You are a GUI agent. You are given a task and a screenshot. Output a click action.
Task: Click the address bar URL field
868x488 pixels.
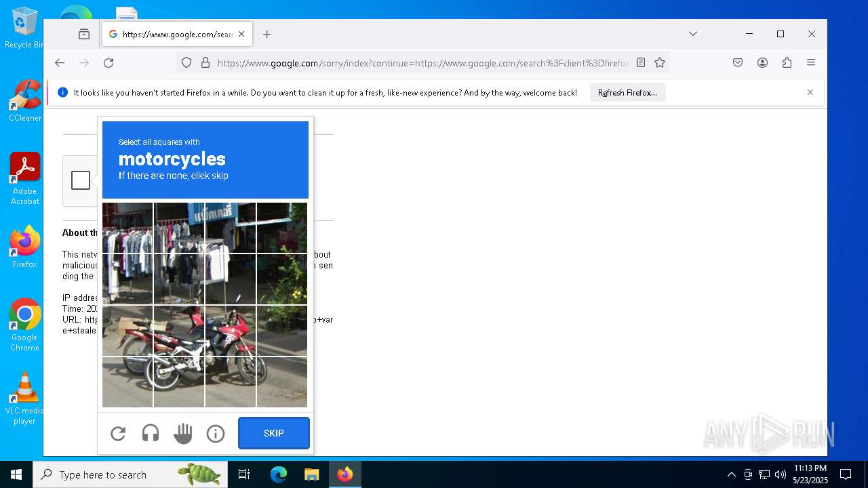click(x=423, y=63)
